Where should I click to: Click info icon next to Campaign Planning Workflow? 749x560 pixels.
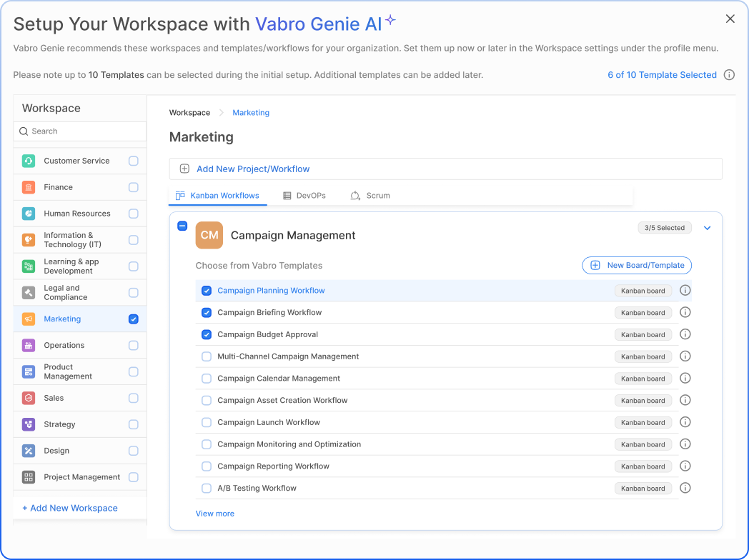click(685, 291)
